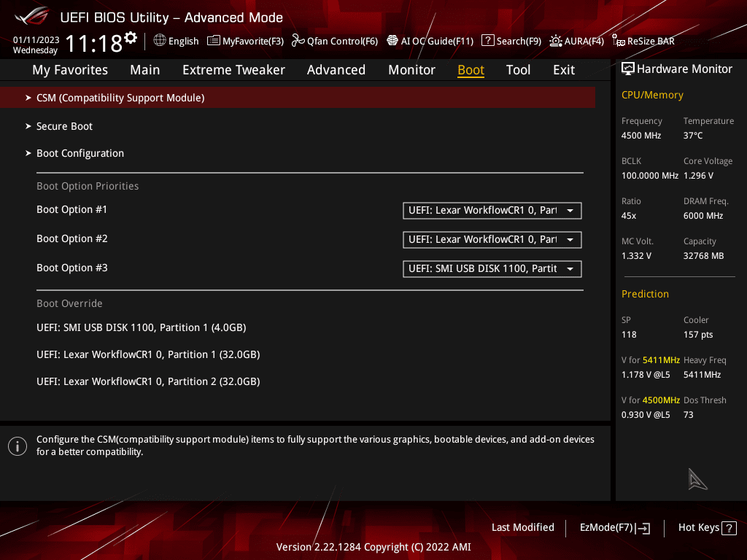Click the 6000 MHz DRAM frequency value
Viewport: 747px width, 560px height.
[x=703, y=216]
